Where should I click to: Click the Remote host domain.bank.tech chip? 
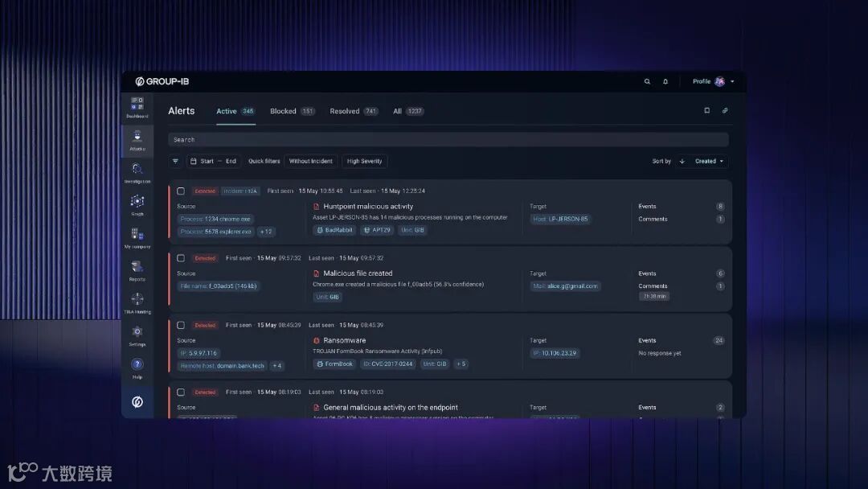222,365
